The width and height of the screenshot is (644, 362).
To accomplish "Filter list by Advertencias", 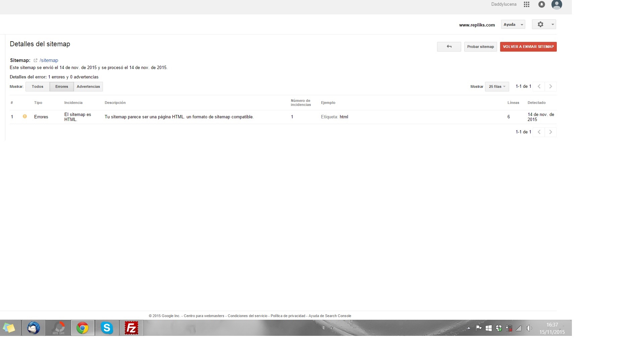I will click(x=88, y=86).
